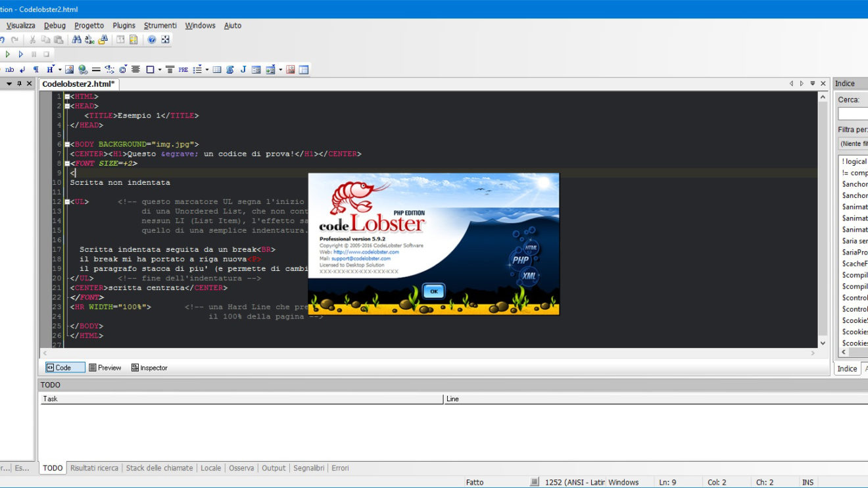Click the hyperlink globe icon
This screenshot has width=868, height=488.
(83, 69)
